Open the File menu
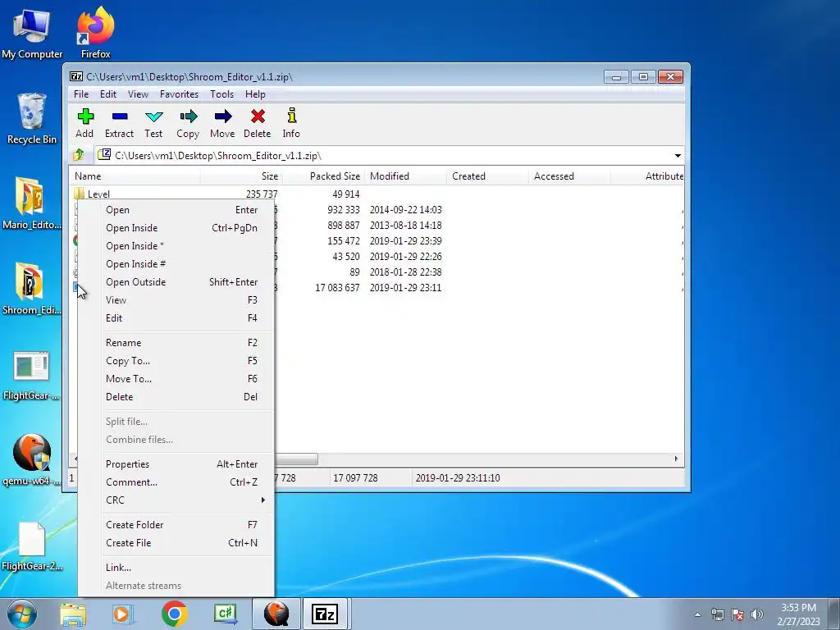Image resolution: width=840 pixels, height=630 pixels. tap(81, 94)
